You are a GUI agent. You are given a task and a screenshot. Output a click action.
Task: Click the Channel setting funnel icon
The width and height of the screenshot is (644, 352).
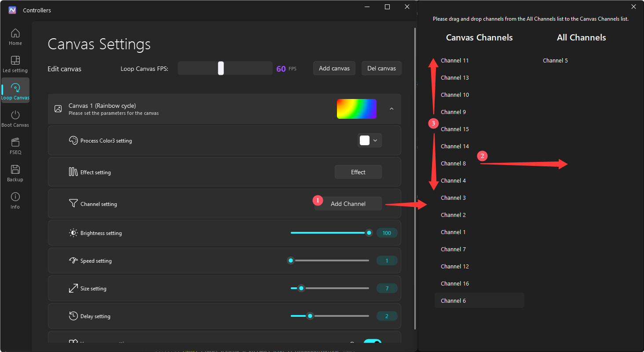[x=73, y=203]
